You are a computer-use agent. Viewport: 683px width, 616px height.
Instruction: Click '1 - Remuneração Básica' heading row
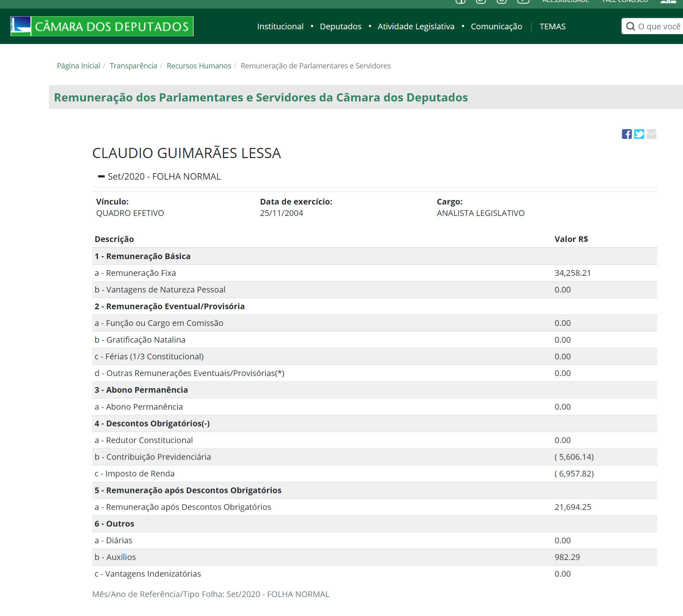coord(375,256)
